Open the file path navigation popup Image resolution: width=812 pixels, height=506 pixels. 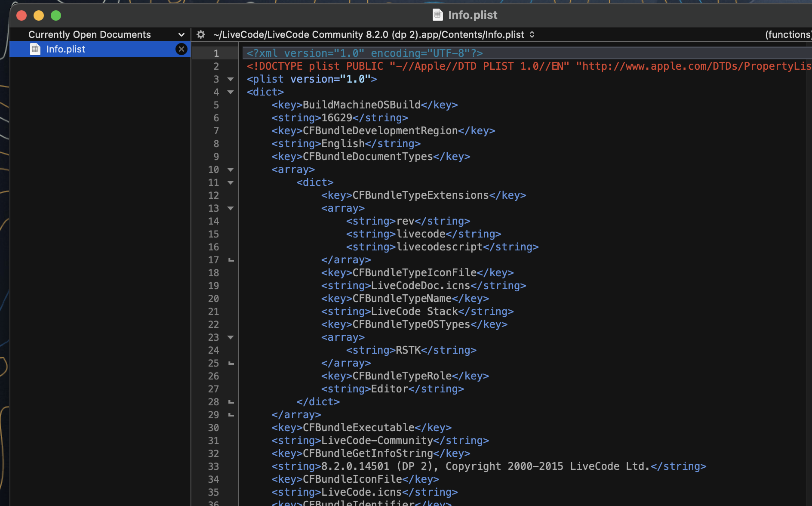tap(374, 34)
